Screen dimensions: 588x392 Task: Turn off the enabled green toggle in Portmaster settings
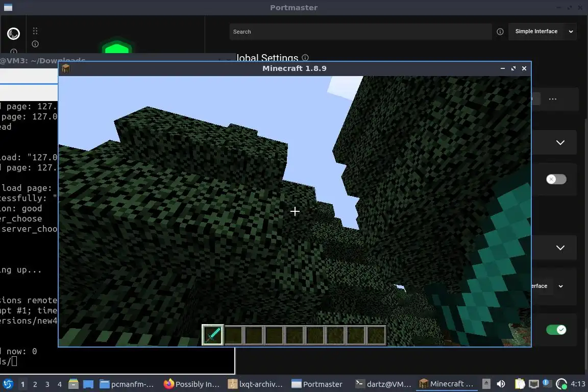(556, 330)
